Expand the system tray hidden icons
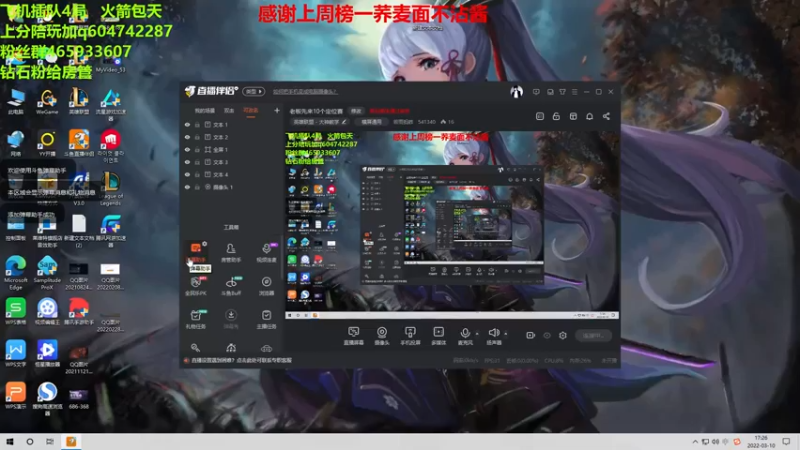The height and width of the screenshot is (450, 800). [x=695, y=442]
